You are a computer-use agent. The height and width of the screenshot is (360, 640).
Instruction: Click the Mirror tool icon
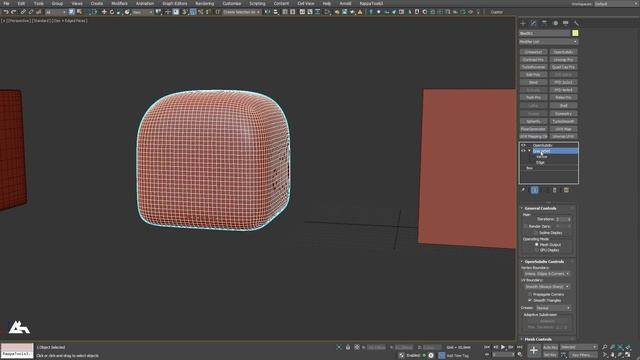pos(267,12)
